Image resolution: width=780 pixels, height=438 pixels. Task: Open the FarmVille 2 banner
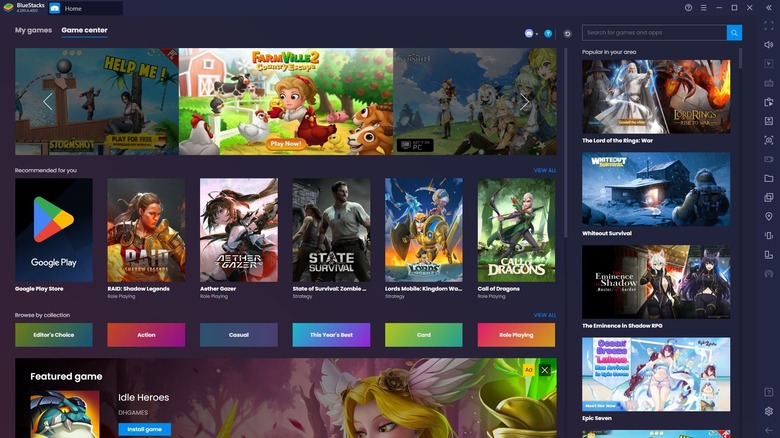pyautogui.click(x=286, y=102)
